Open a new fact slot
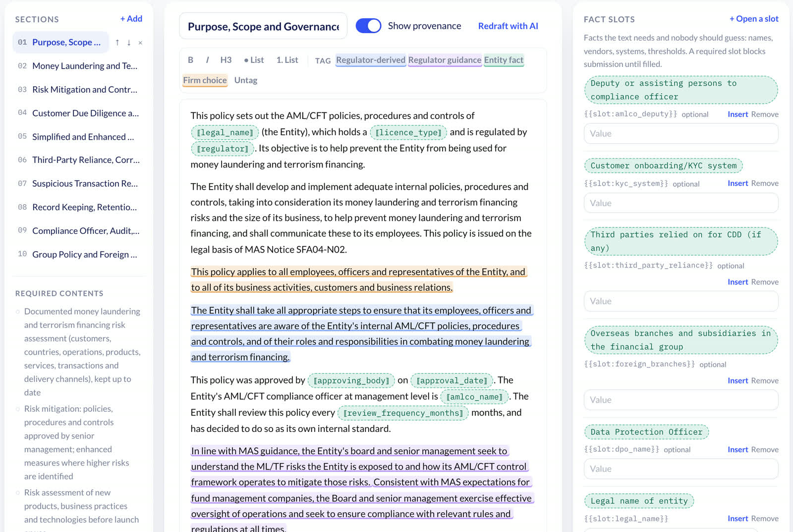Image resolution: width=793 pixels, height=532 pixels. pos(754,19)
